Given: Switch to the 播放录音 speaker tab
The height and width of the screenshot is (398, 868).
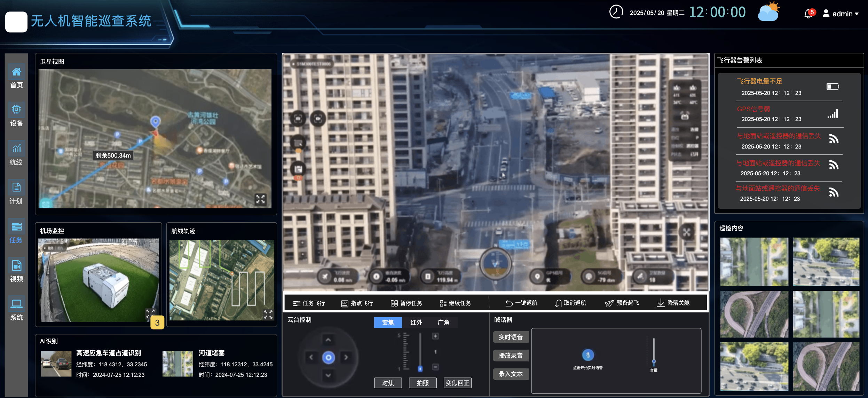Looking at the screenshot, I should [x=510, y=356].
